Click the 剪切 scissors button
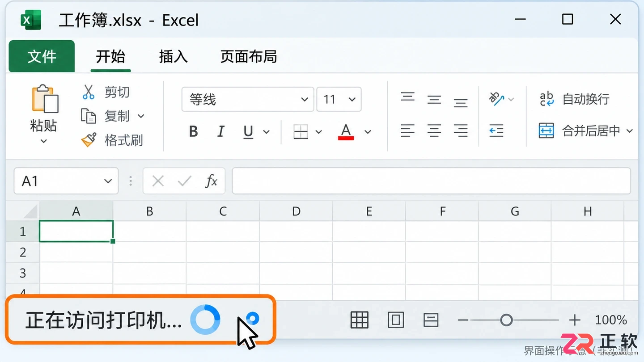The height and width of the screenshot is (362, 644). click(106, 92)
